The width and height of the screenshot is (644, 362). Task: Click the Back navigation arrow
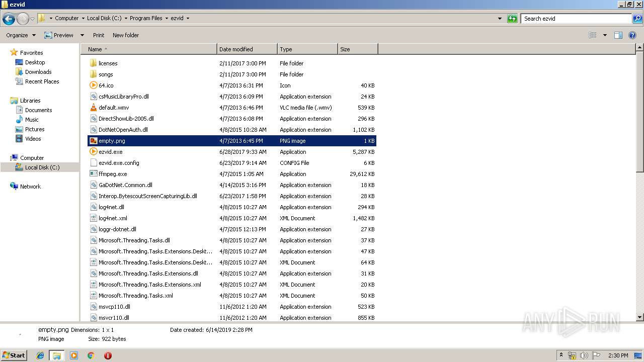point(9,19)
